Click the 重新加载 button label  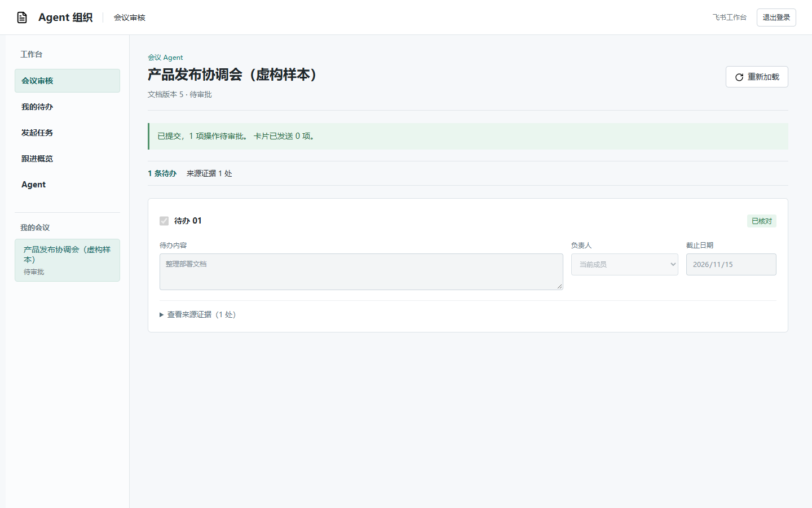point(764,77)
